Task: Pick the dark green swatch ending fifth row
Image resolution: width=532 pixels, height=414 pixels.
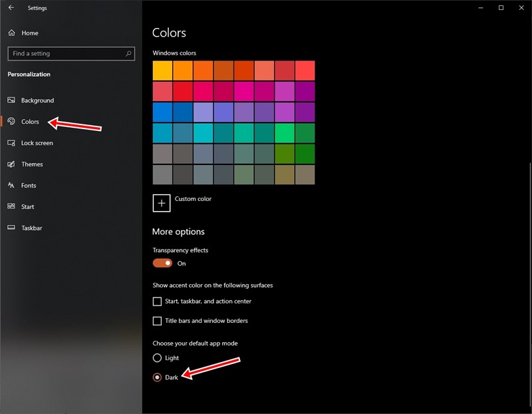Action: click(305, 154)
